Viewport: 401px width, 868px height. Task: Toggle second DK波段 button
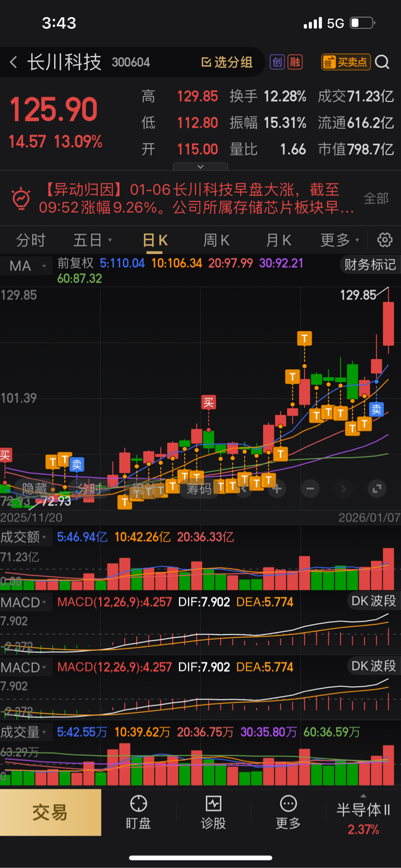[x=373, y=666]
